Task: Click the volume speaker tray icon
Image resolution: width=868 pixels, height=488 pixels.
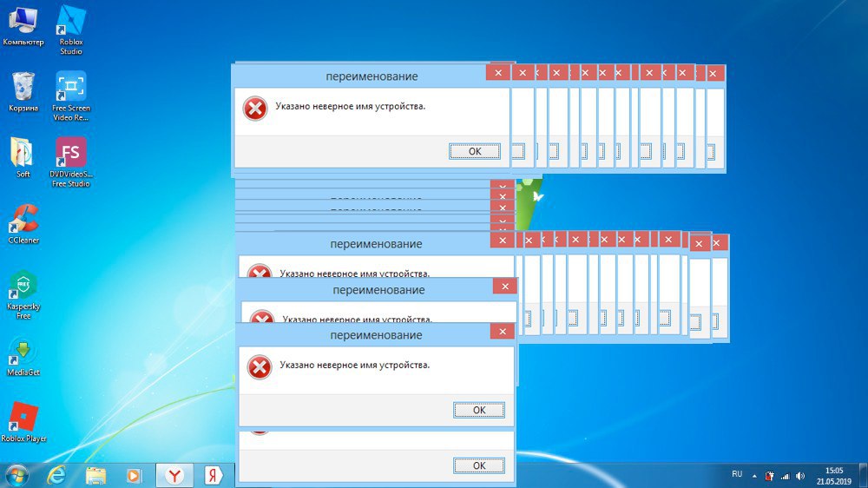Action: coord(799,476)
